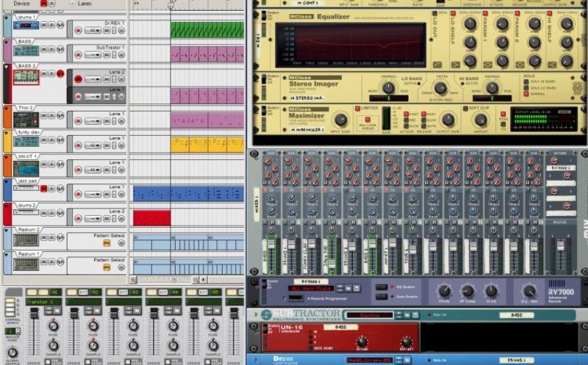Click the Equalizer Lo Cut curve icon
Viewport: 588px width, 365px height.
(437, 65)
